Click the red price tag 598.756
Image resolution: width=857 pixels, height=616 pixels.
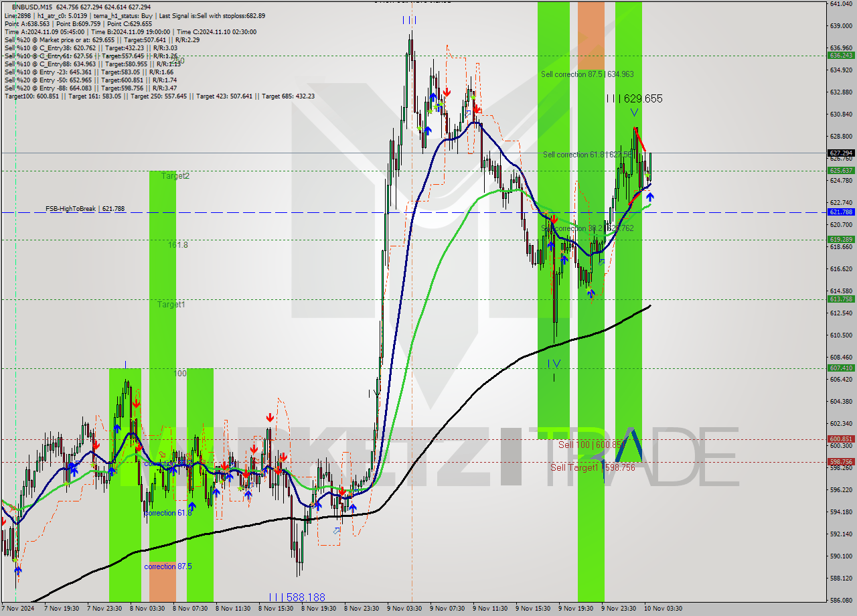pos(841,462)
